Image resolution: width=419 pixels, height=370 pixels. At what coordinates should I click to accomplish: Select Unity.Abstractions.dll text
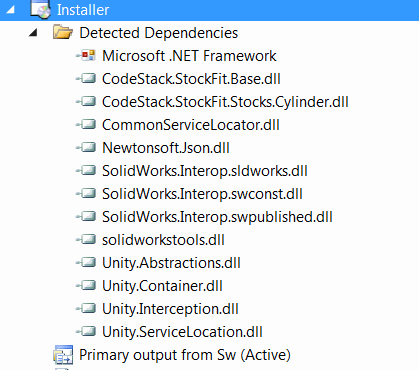click(x=171, y=263)
